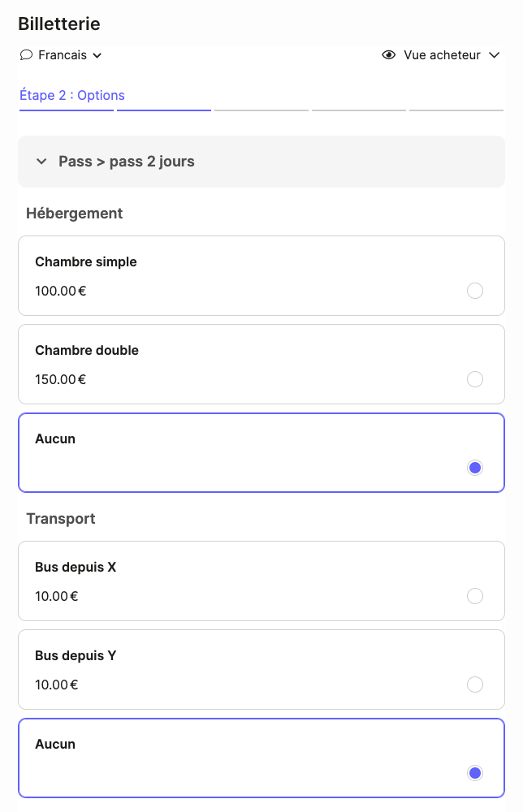Jump to the third step progress segment

coord(261,110)
